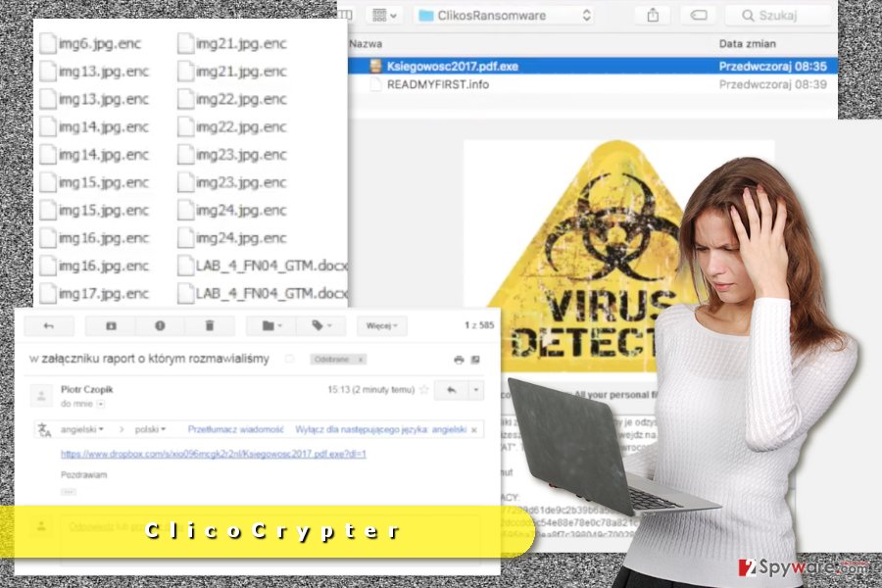Click the Ksiegowosc2017.pdf.exe file icon
882x588 pixels.
[375, 67]
